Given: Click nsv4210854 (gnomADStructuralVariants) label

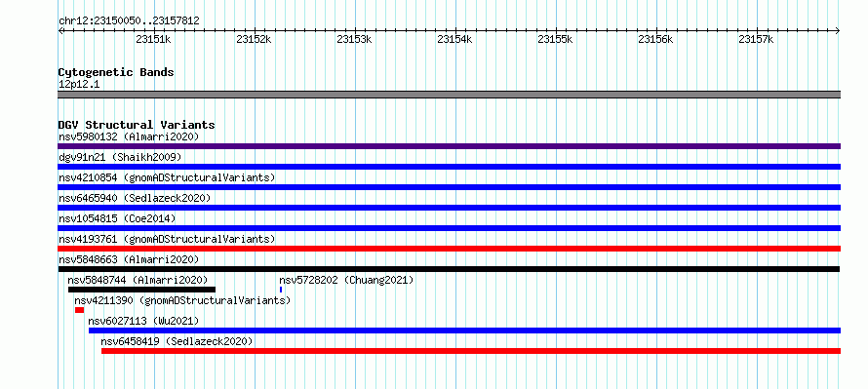Looking at the screenshot, I should (167, 177).
